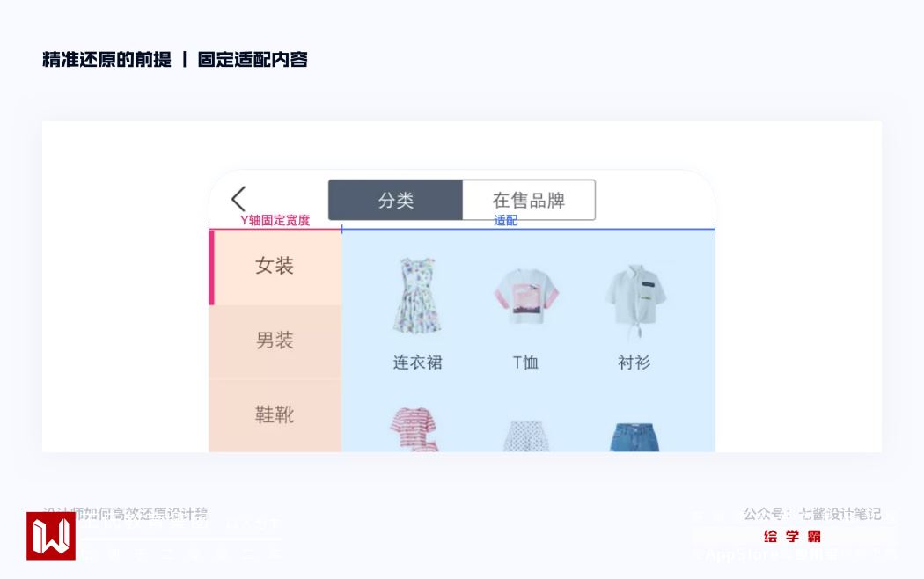The height and width of the screenshot is (579, 924).
Task: Open the floral dress product image
Action: tap(417, 296)
